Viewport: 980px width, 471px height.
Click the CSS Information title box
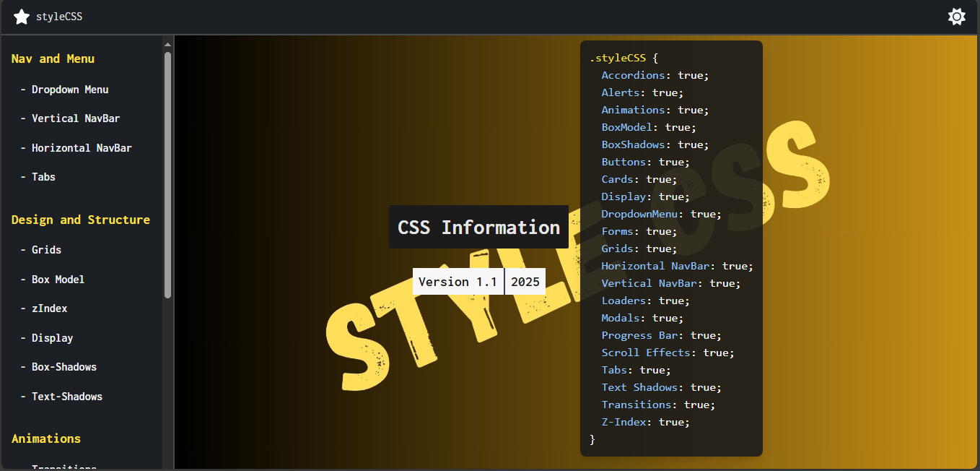click(478, 227)
